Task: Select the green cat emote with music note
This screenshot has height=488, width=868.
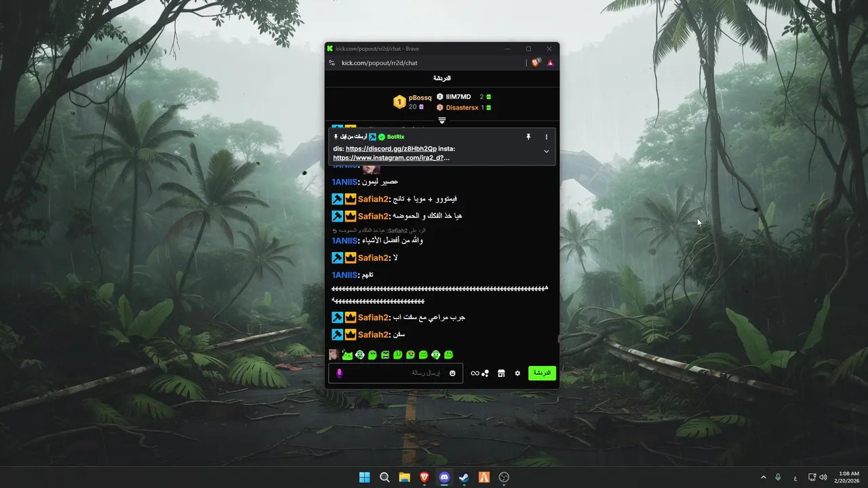Action: pyautogui.click(x=347, y=354)
